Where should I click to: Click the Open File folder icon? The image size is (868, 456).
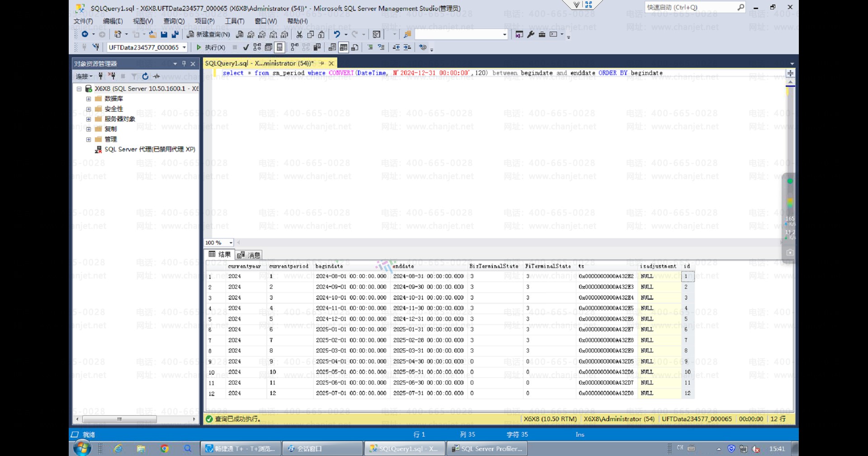coord(153,34)
